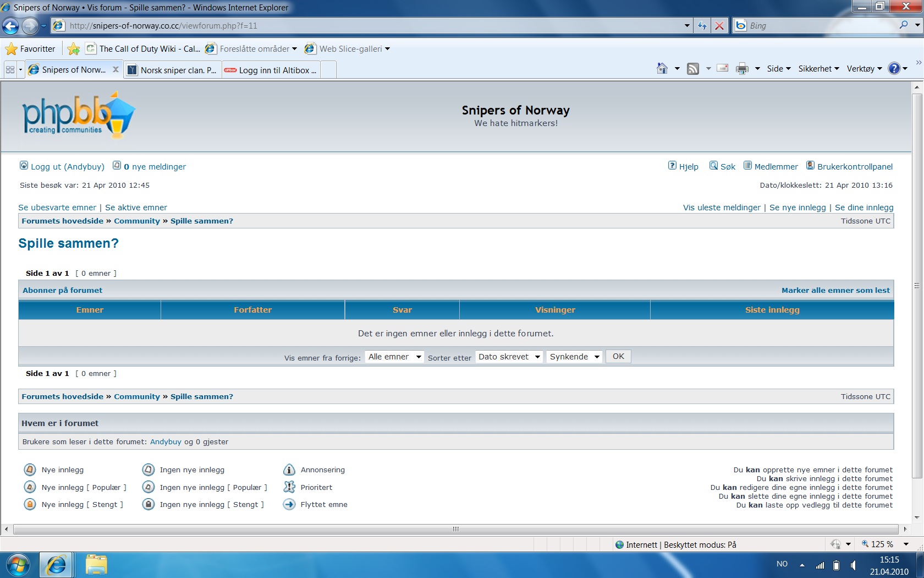Click the Flyttet emne arrow icon
Image resolution: width=924 pixels, height=578 pixels.
coord(289,504)
